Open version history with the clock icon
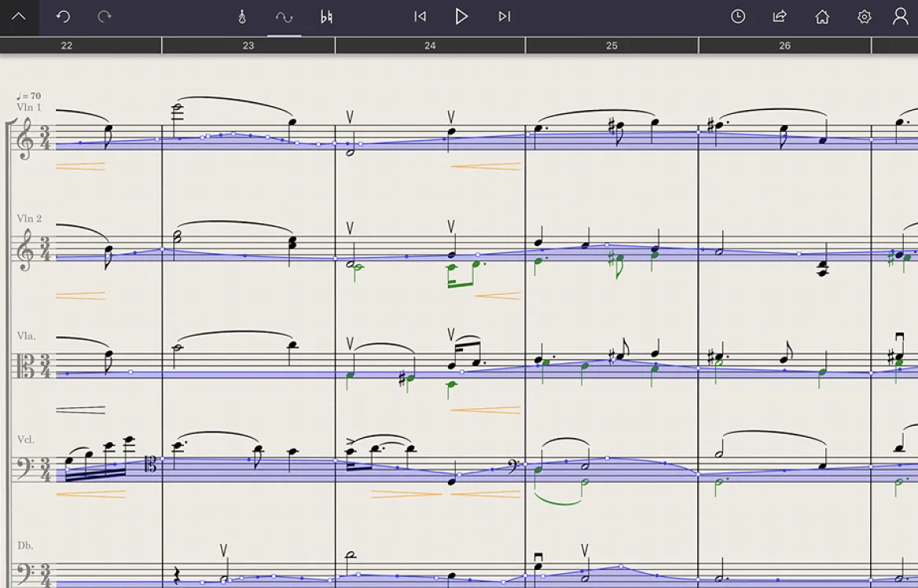The height and width of the screenshot is (588, 918). point(738,17)
